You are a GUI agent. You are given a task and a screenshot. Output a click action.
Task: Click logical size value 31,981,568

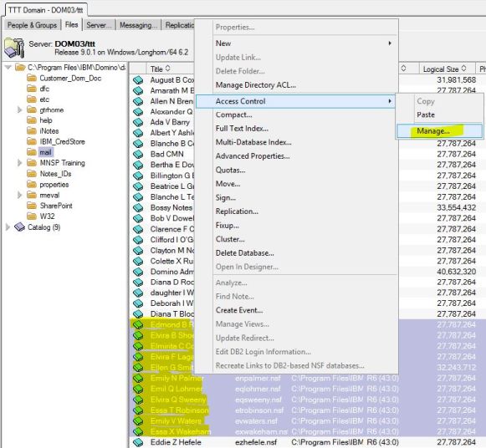point(456,80)
